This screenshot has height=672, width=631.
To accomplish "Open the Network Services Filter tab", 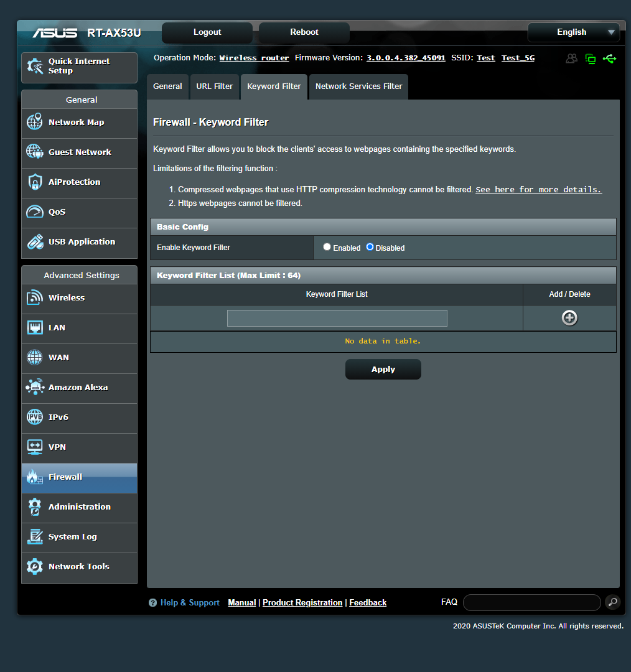I will tap(359, 86).
